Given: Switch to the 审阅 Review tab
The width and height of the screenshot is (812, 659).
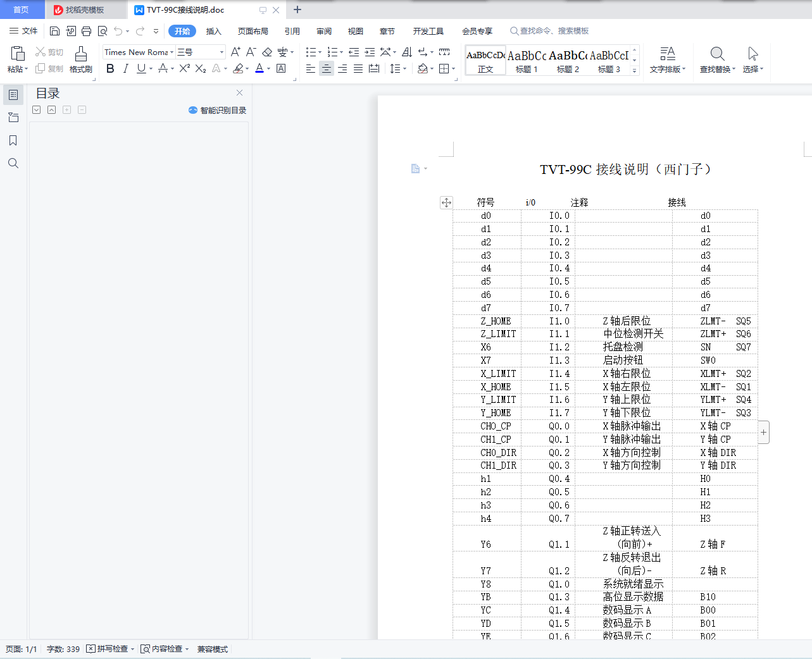Looking at the screenshot, I should 324,31.
